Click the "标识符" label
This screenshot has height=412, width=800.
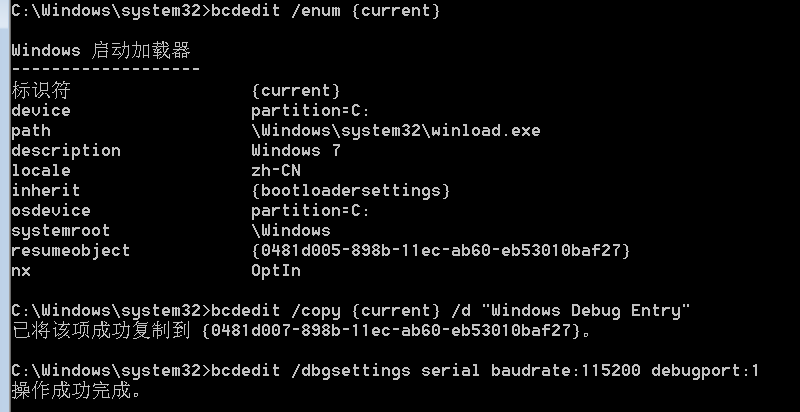pos(40,90)
